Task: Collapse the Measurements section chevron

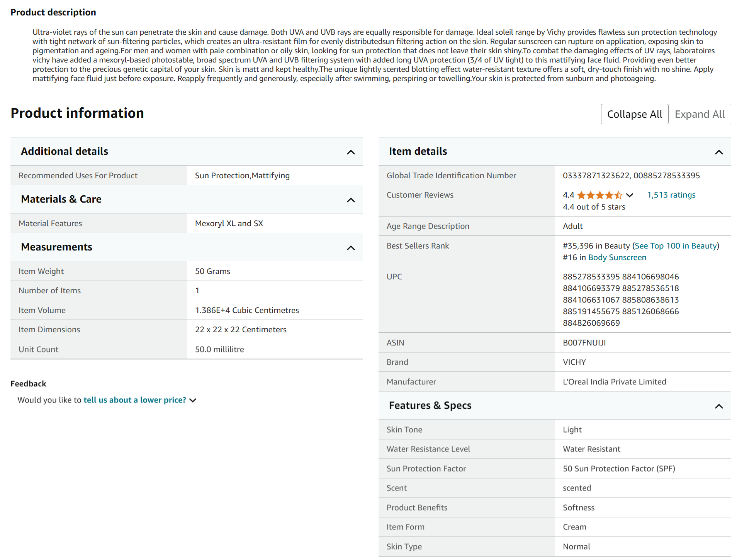Action: point(350,248)
